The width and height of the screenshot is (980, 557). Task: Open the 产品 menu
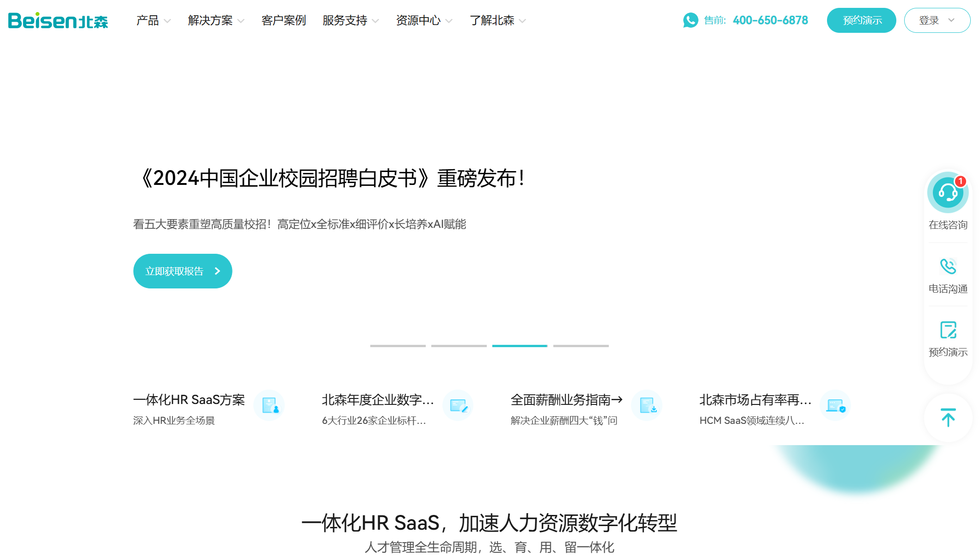(x=147, y=20)
